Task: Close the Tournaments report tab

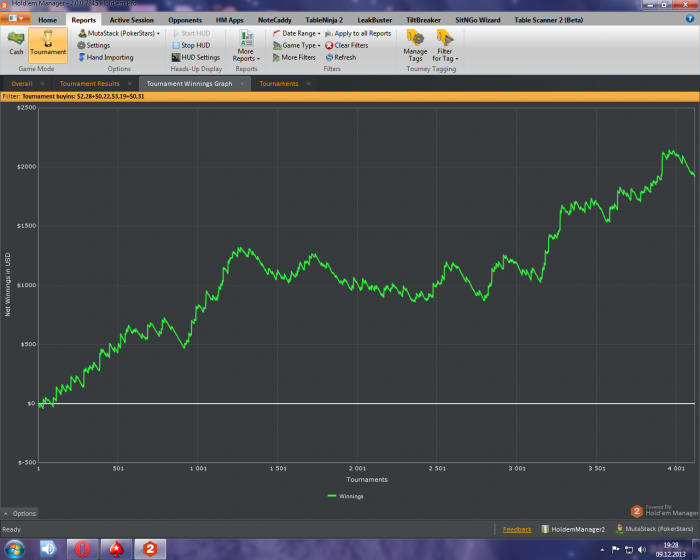Action: point(308,84)
